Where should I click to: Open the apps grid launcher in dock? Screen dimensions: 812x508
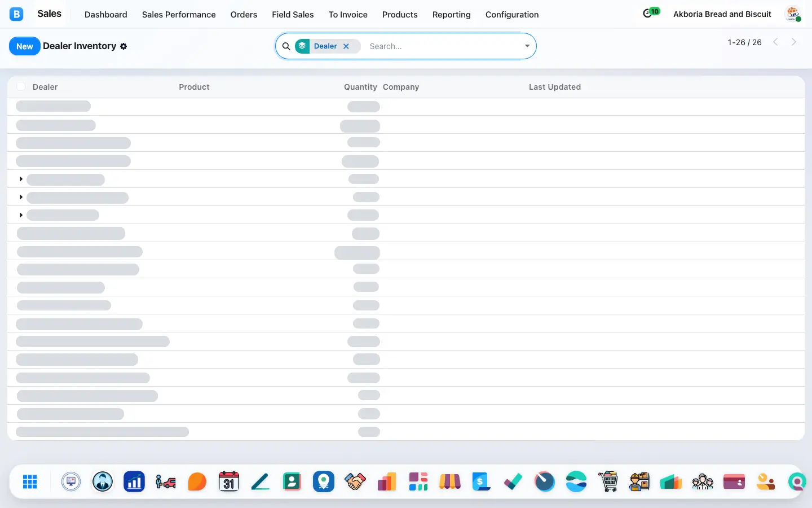click(30, 481)
